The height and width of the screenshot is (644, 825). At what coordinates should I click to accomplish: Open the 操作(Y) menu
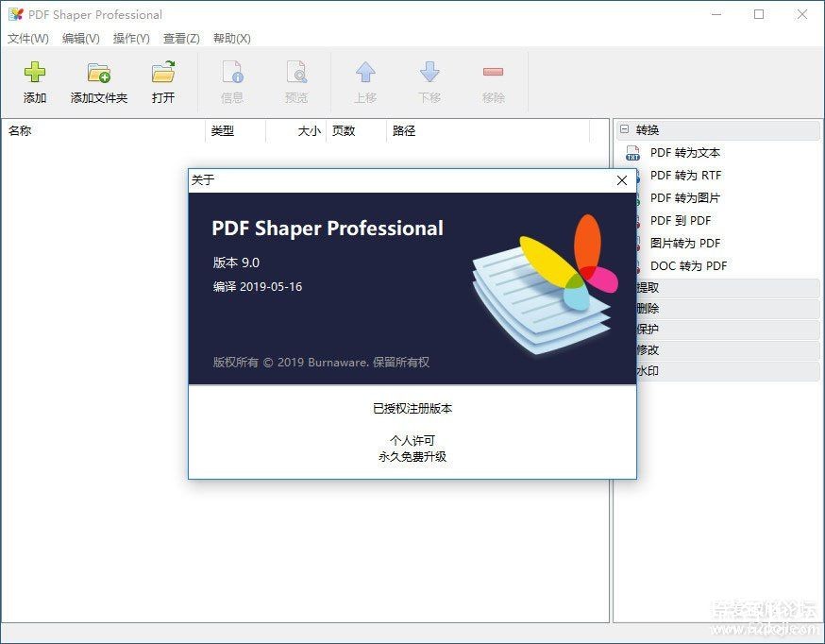click(131, 39)
